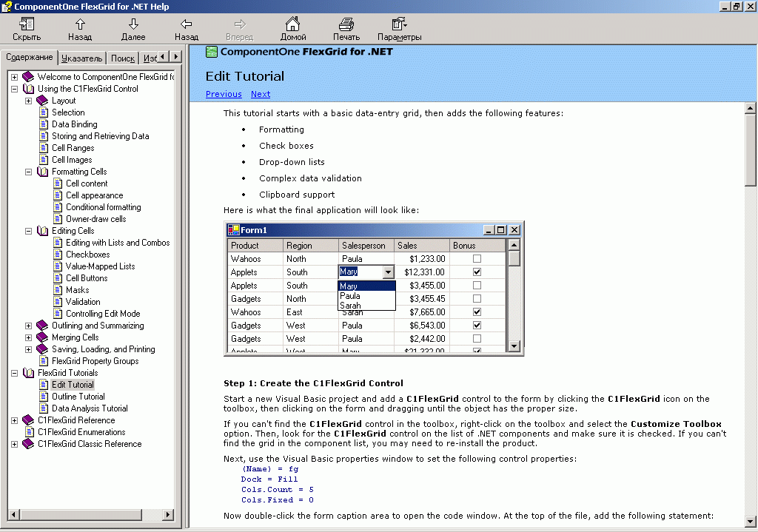Toggle the Bonus checkbox for the $12,331.00 row
758x532 pixels.
[477, 272]
